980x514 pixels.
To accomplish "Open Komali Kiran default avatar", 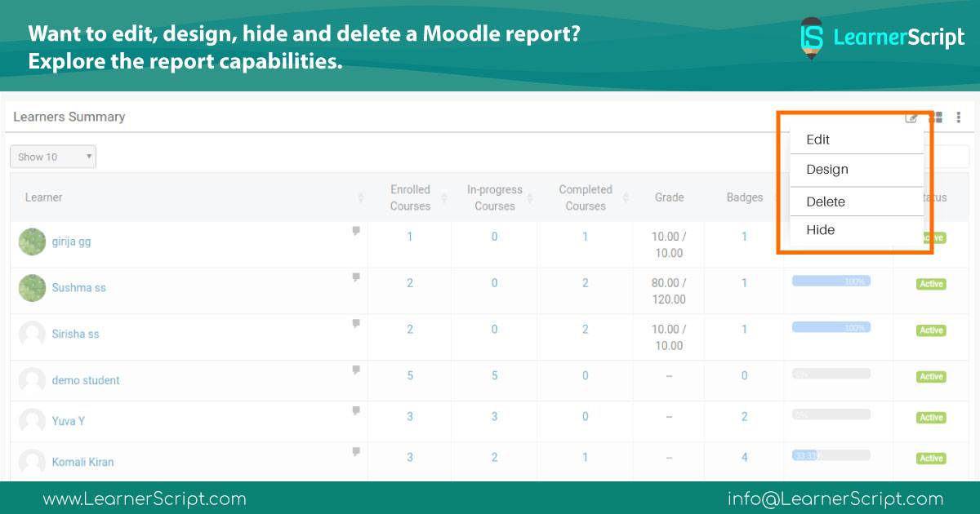I will (32, 462).
